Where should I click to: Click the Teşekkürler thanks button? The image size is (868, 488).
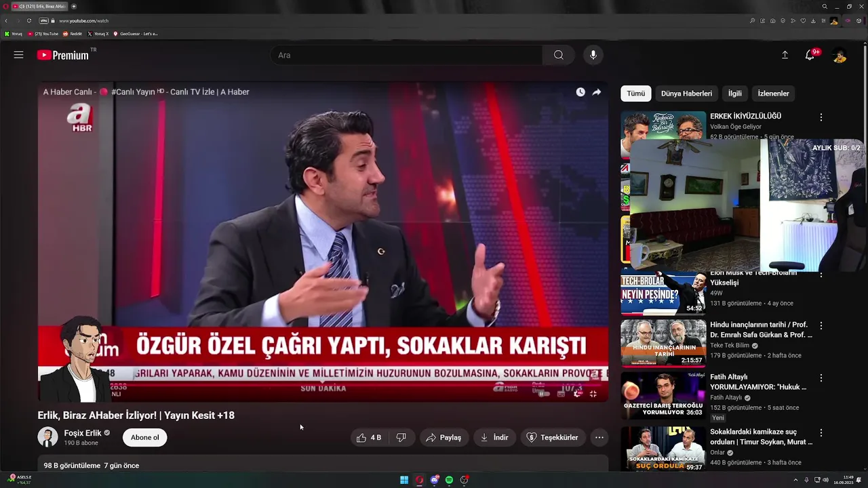tap(553, 438)
